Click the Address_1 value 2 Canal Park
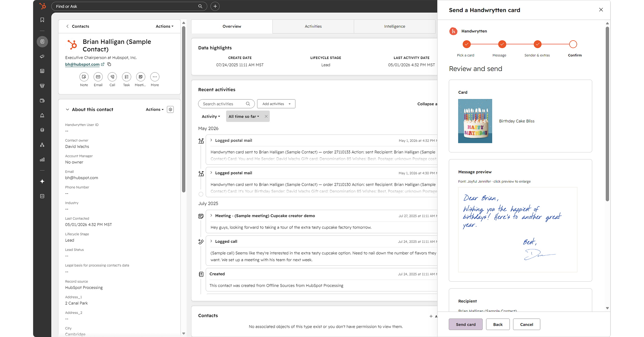 tap(76, 303)
